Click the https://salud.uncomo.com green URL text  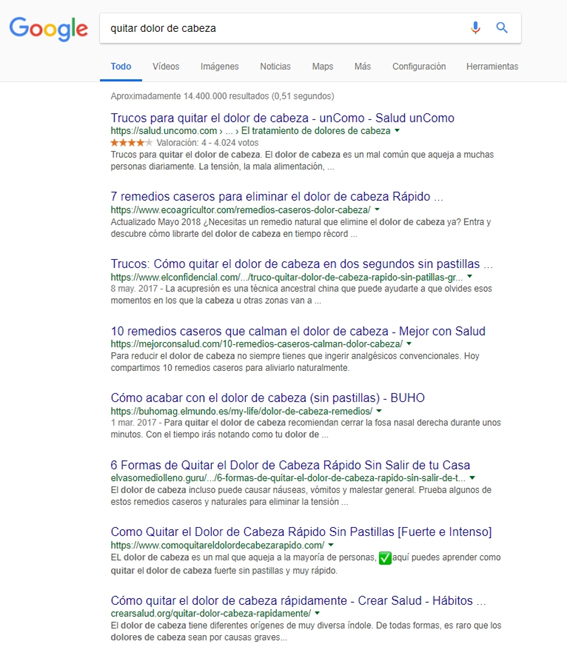pos(164,131)
